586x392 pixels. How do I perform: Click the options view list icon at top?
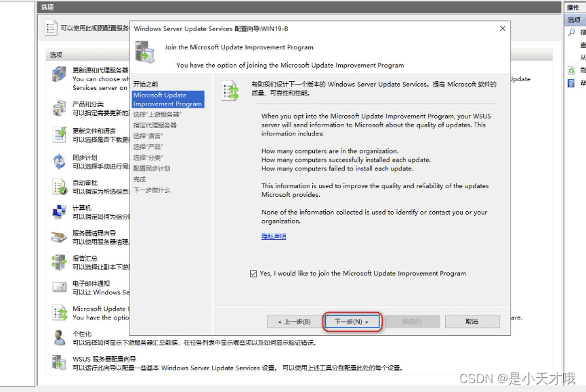[x=51, y=28]
